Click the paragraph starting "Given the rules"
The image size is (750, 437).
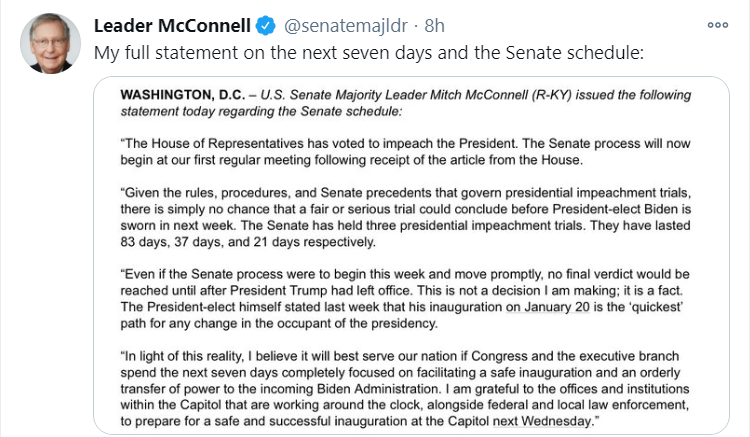coord(406,217)
